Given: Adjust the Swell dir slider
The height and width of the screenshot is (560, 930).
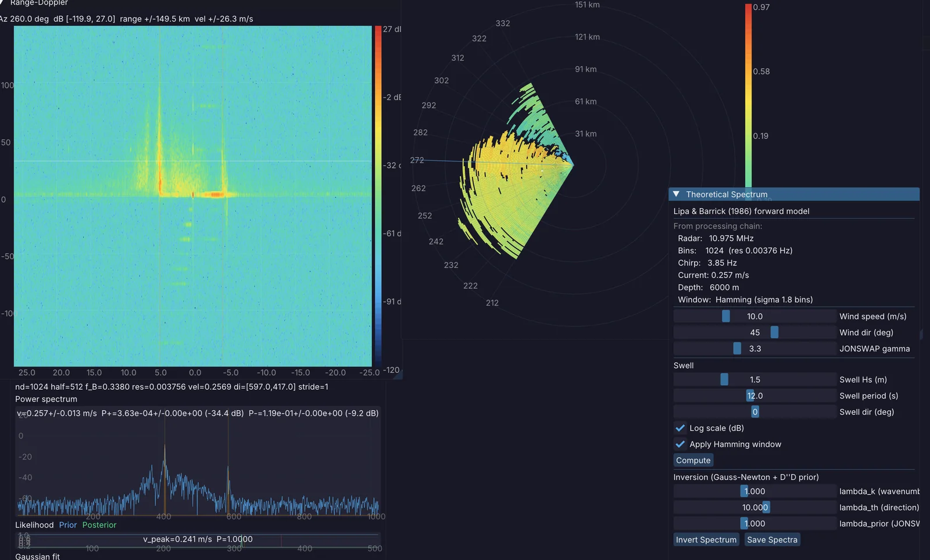Looking at the screenshot, I should pos(754,412).
